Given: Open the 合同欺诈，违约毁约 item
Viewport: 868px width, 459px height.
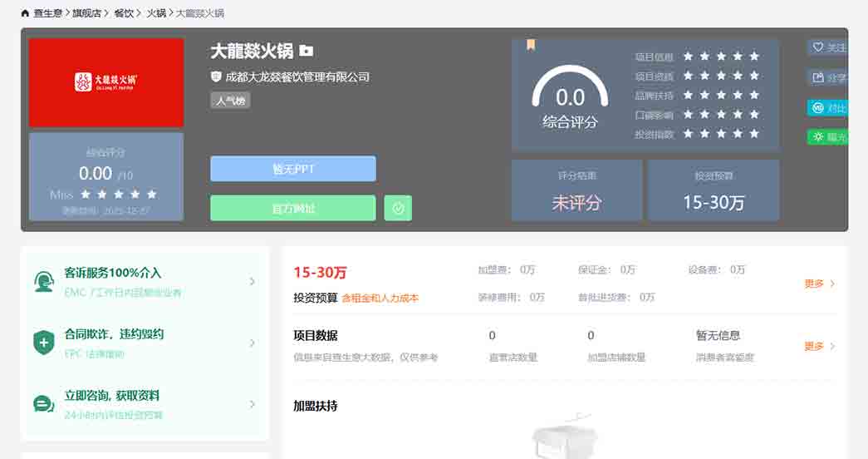Looking at the screenshot, I should (145, 343).
